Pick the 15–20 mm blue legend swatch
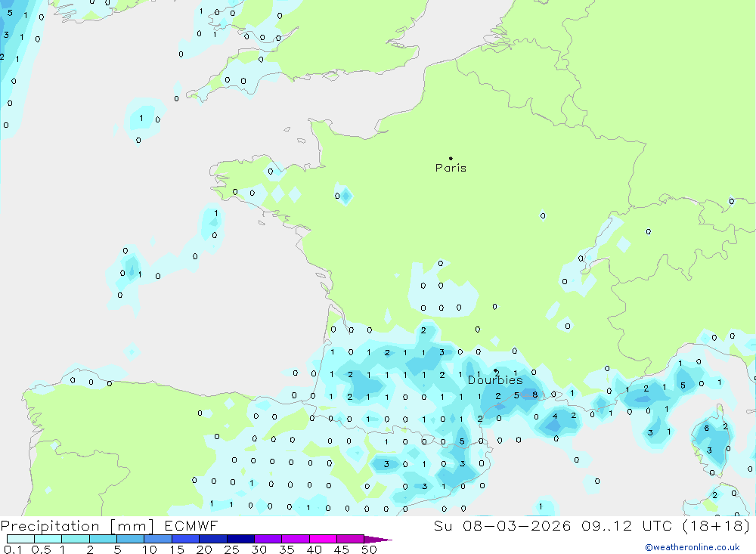 point(185,539)
